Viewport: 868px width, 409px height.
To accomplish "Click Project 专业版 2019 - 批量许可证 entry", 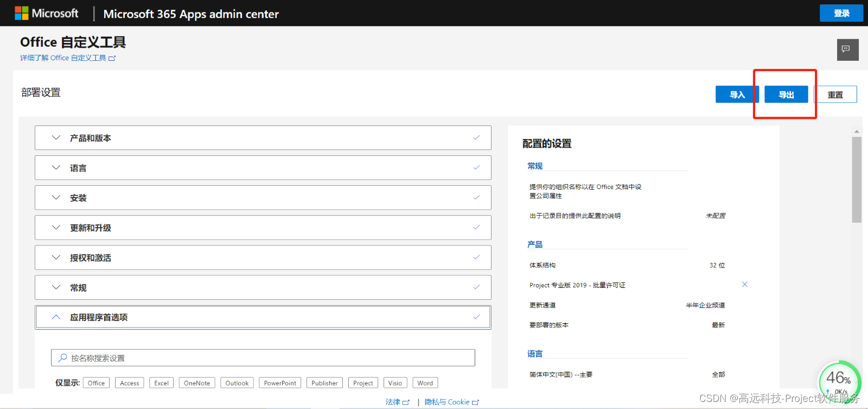I will pos(577,285).
